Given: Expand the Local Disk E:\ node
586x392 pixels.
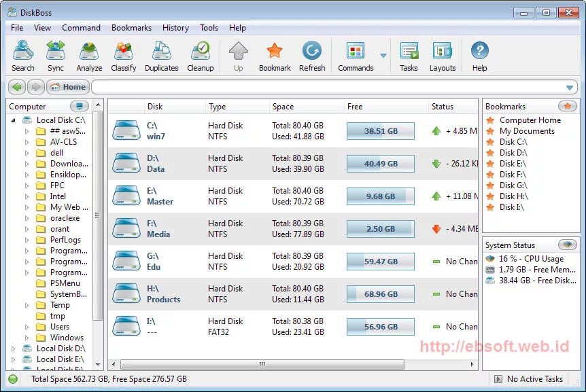Looking at the screenshot, I should 14,359.
